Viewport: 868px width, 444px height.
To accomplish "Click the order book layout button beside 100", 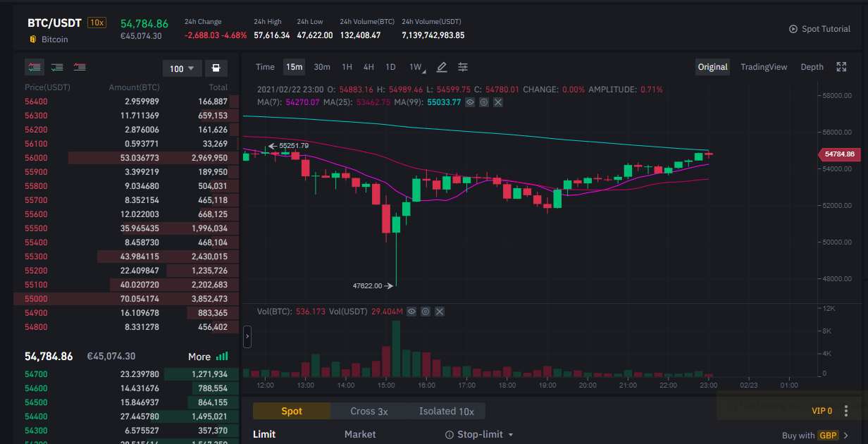I will click(216, 68).
